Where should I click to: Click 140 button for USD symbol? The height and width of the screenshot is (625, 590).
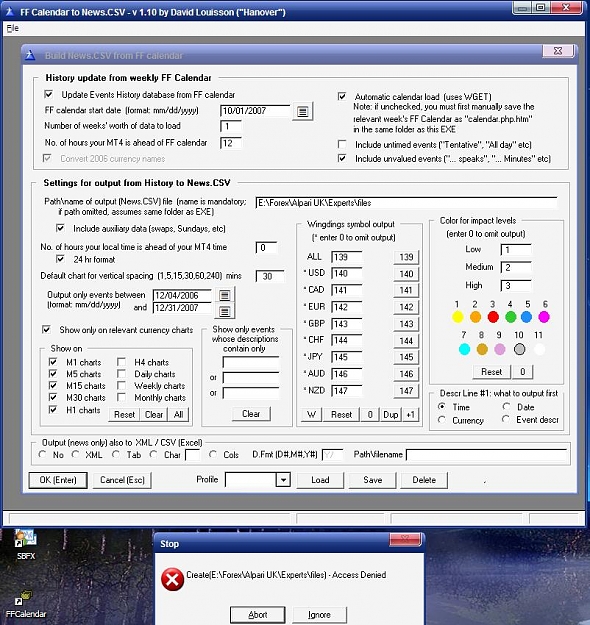[x=406, y=274]
